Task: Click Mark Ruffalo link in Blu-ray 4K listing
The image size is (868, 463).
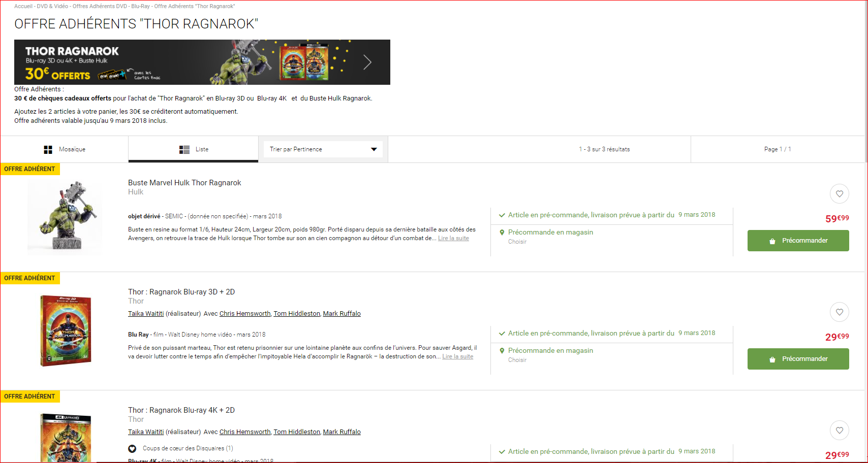Action: coord(342,432)
